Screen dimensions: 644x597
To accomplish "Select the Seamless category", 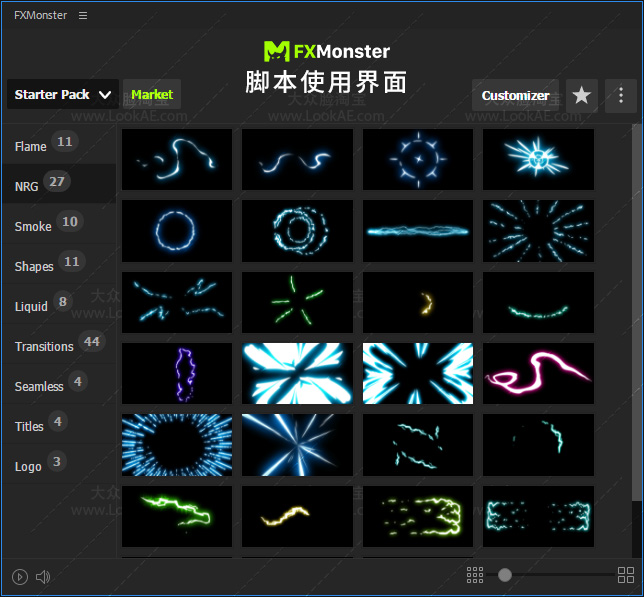I will (39, 386).
